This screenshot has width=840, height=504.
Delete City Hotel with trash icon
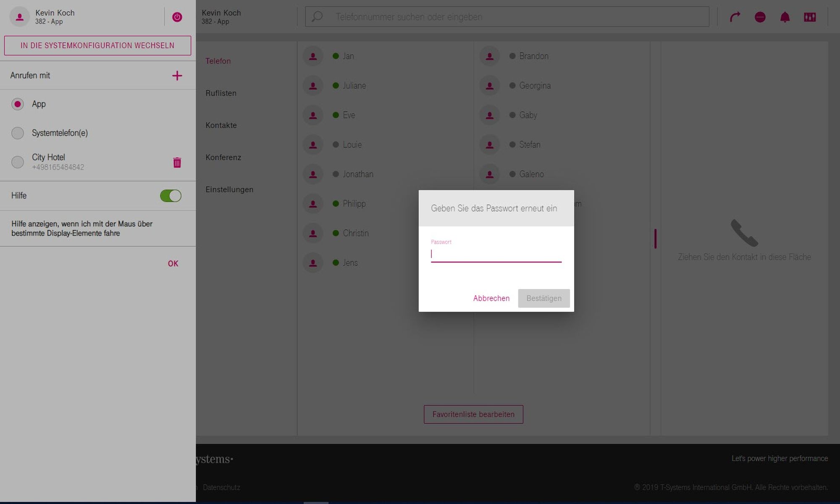[177, 163]
